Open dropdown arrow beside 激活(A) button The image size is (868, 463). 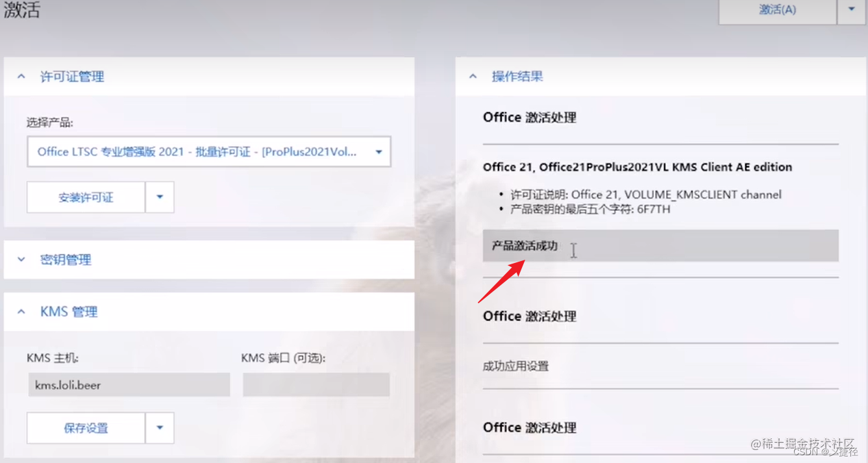pos(852,11)
